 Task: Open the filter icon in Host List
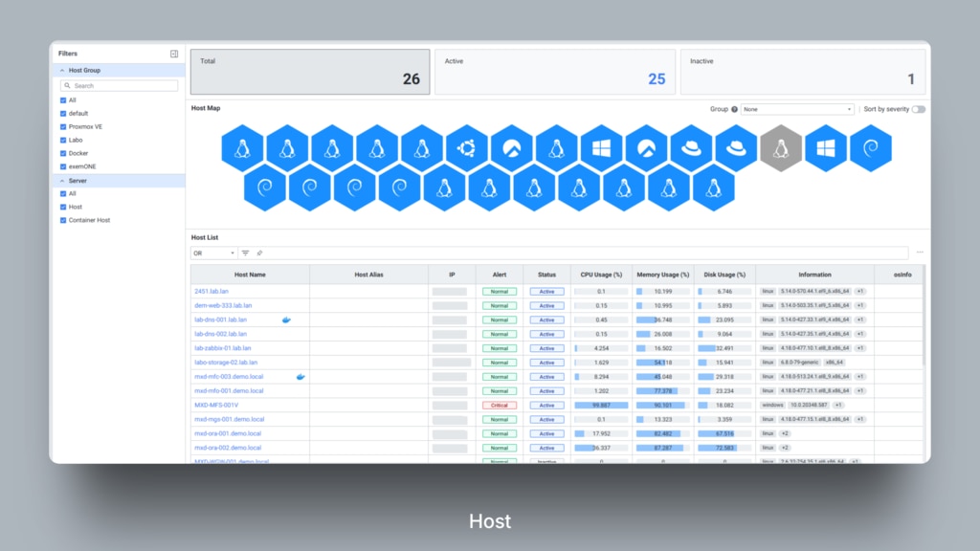point(245,253)
